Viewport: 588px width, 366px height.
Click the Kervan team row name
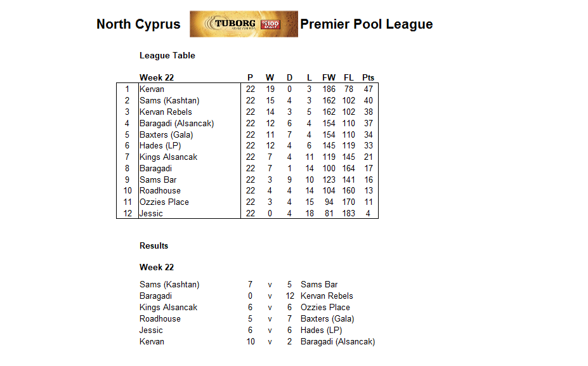[x=152, y=89]
